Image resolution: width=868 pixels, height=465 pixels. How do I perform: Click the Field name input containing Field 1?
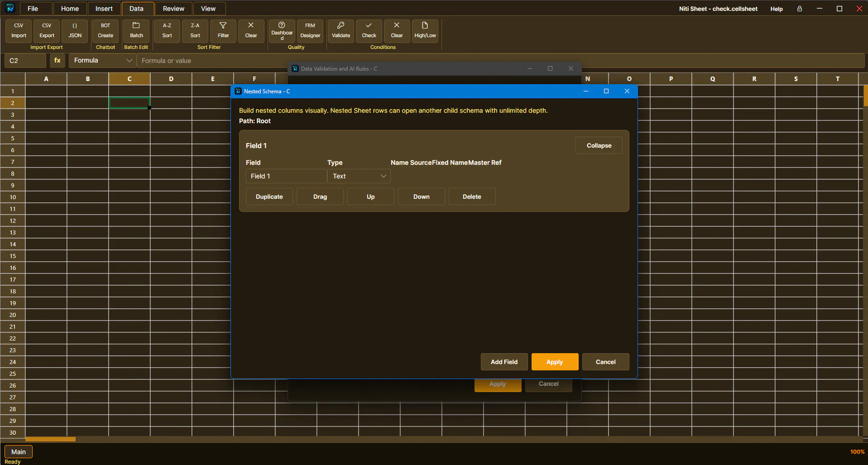point(286,176)
